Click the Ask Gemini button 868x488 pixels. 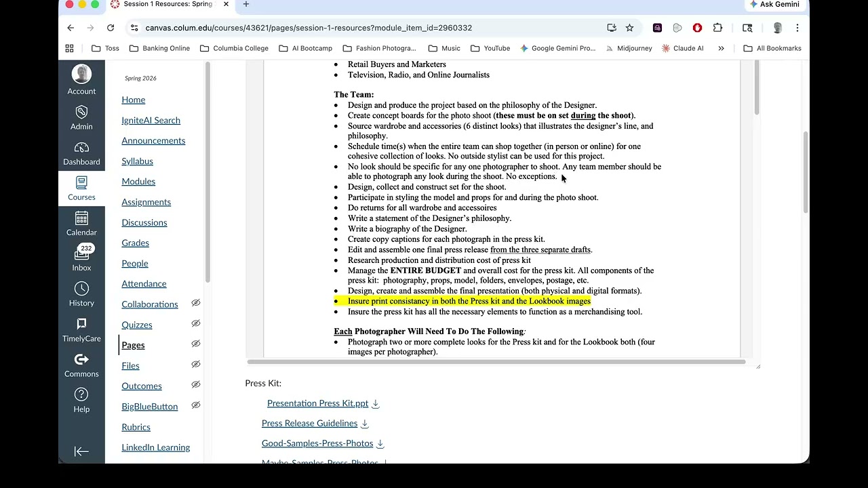(x=774, y=5)
